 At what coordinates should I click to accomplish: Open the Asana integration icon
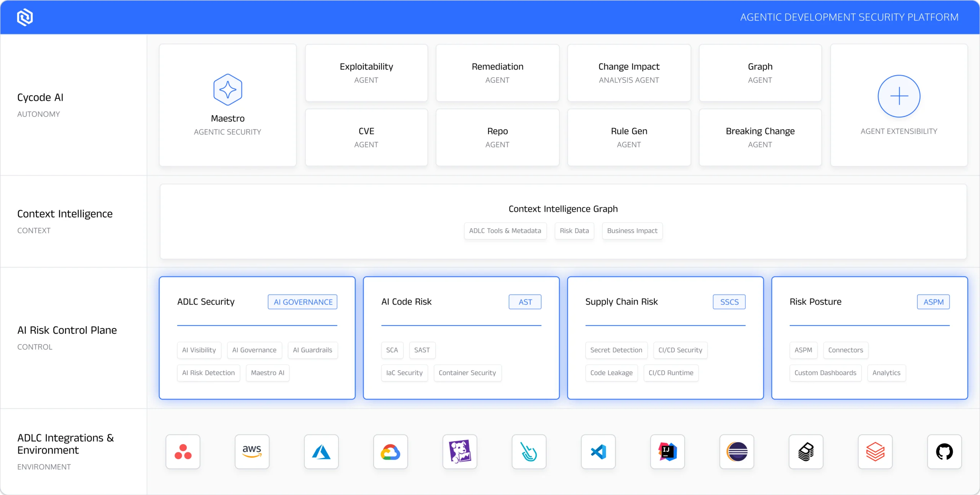click(x=183, y=452)
